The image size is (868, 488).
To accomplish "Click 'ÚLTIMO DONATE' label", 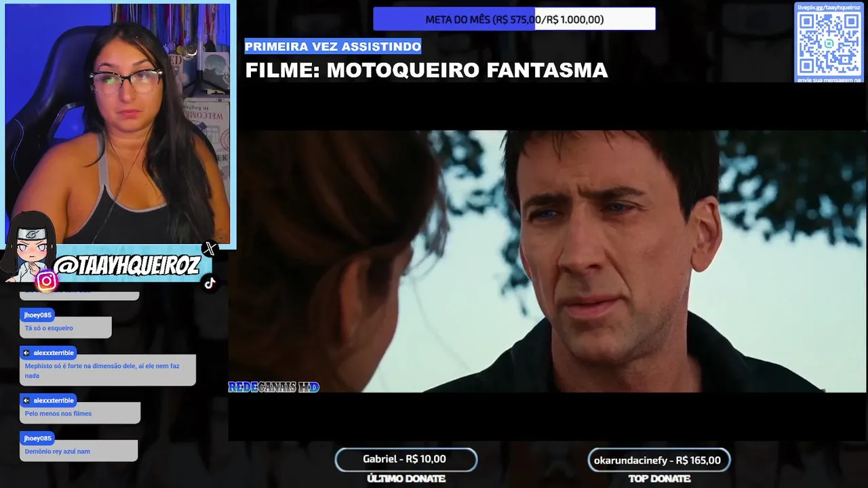I will [406, 479].
